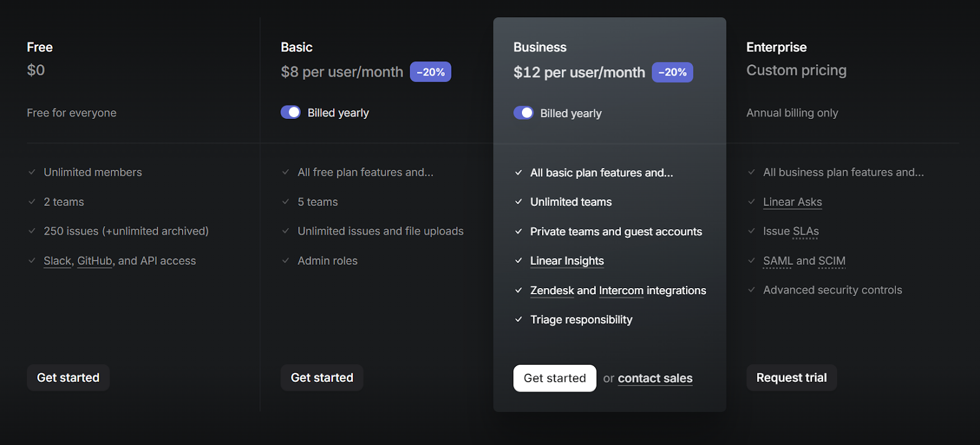Viewport: 980px width, 445px height.
Task: Open the GitHub integration link
Action: 94,261
